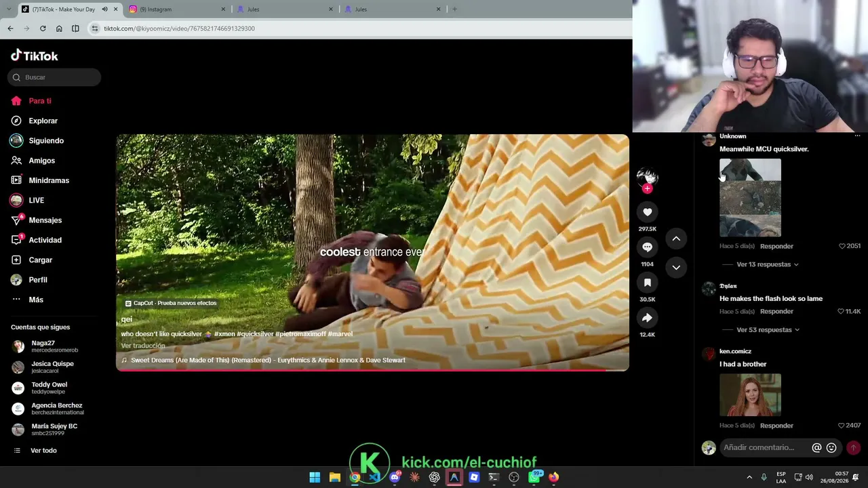Like Dylan's comment with 11.4K likes
868x488 pixels.
(841, 312)
